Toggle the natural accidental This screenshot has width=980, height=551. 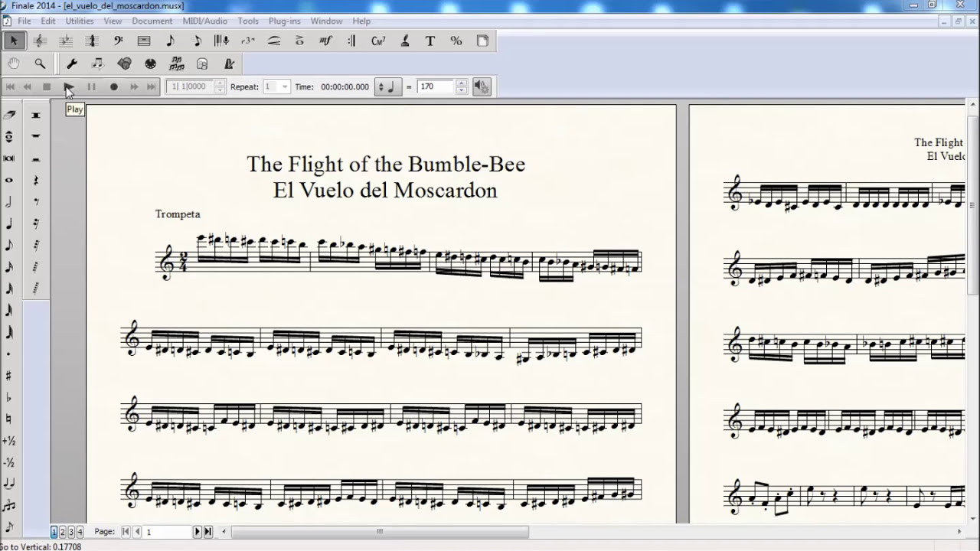9,419
